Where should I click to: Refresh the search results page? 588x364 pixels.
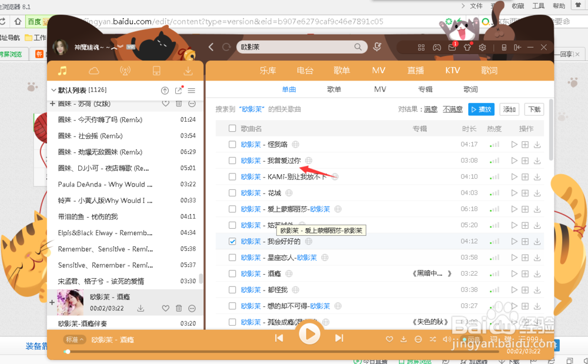tap(226, 47)
